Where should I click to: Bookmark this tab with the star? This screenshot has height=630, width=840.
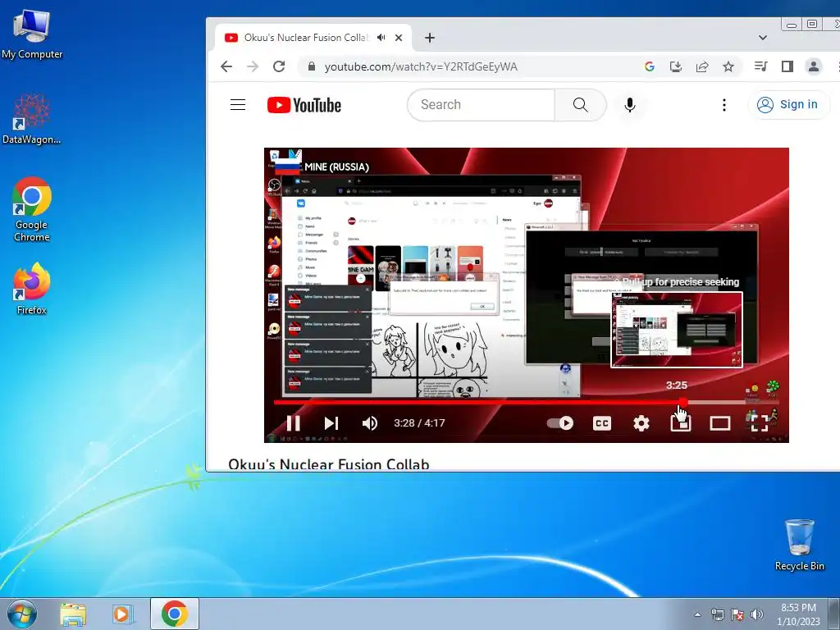tap(728, 66)
